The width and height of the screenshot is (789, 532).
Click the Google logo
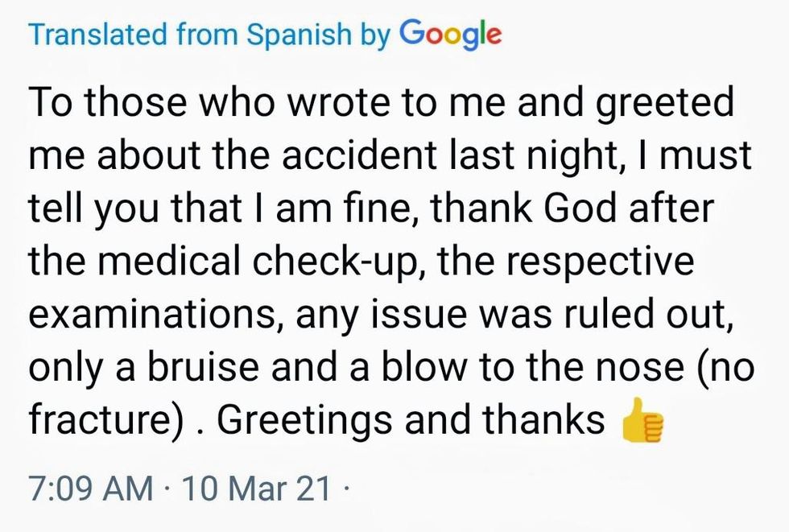(450, 34)
